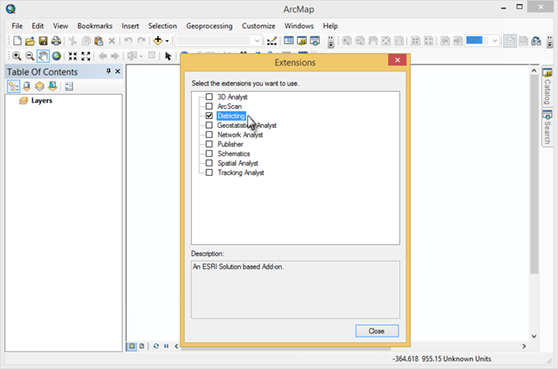558x369 pixels.
Task: Open the Geoprocessing menu
Action: (x=209, y=26)
